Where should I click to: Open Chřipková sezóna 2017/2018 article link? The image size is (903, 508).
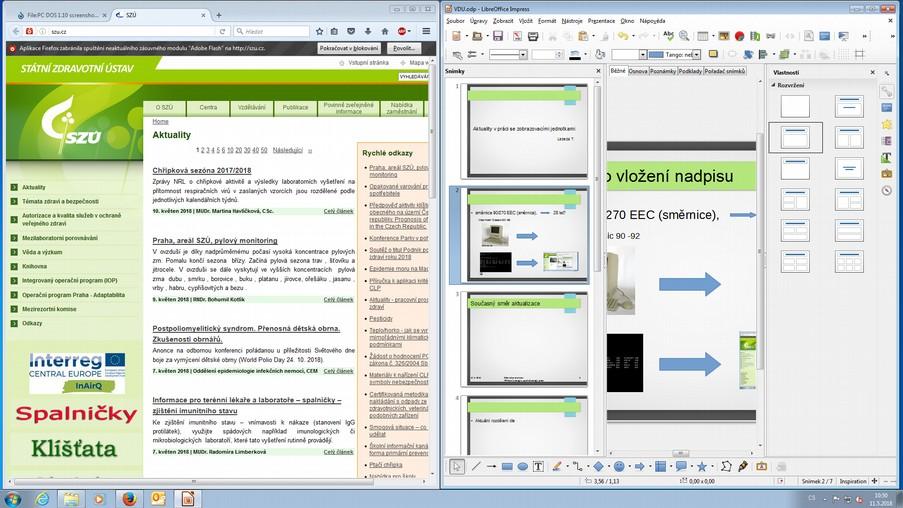tap(202, 170)
